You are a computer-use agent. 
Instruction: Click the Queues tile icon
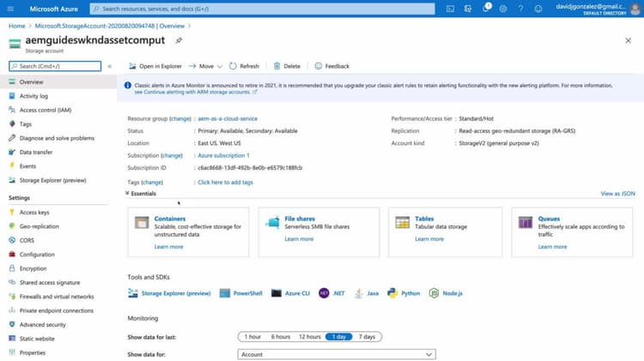click(526, 222)
